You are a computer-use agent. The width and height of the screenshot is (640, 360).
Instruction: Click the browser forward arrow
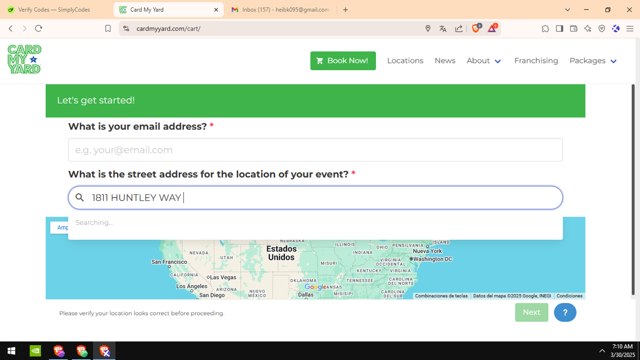click(x=24, y=29)
